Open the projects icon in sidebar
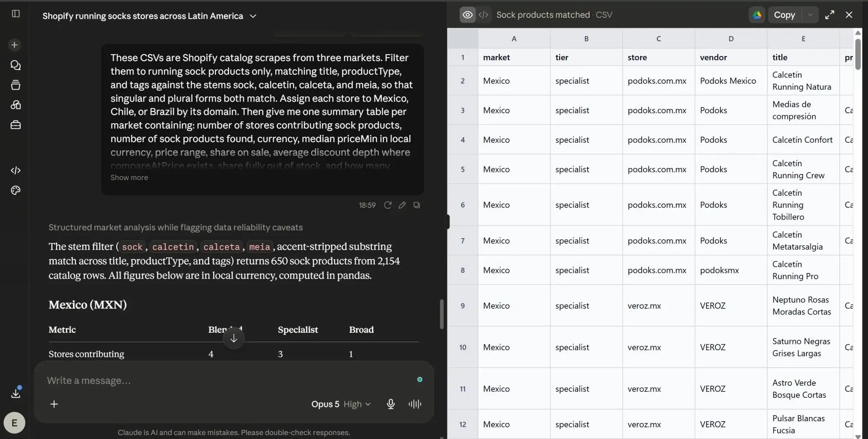This screenshot has height=439, width=868. [16, 85]
